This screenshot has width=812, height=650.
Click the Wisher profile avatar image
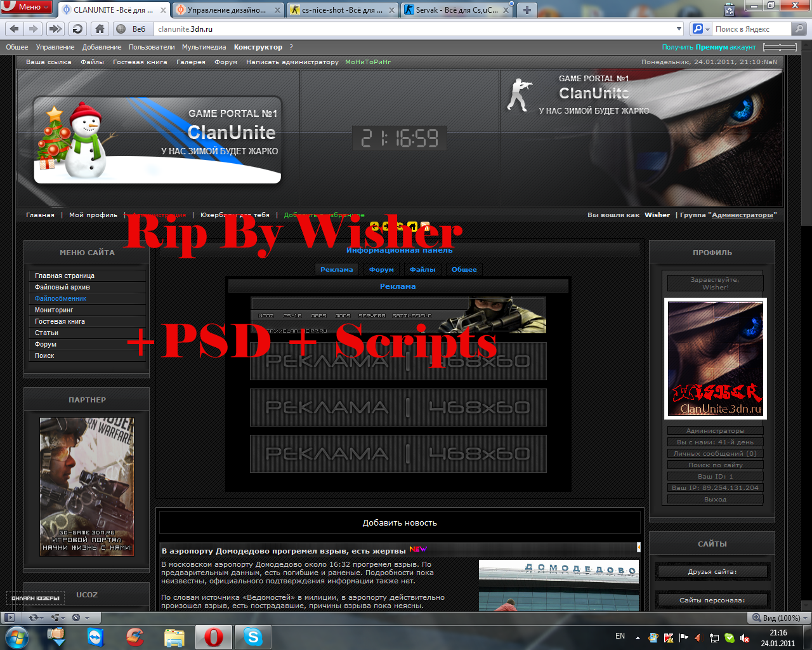click(x=715, y=359)
